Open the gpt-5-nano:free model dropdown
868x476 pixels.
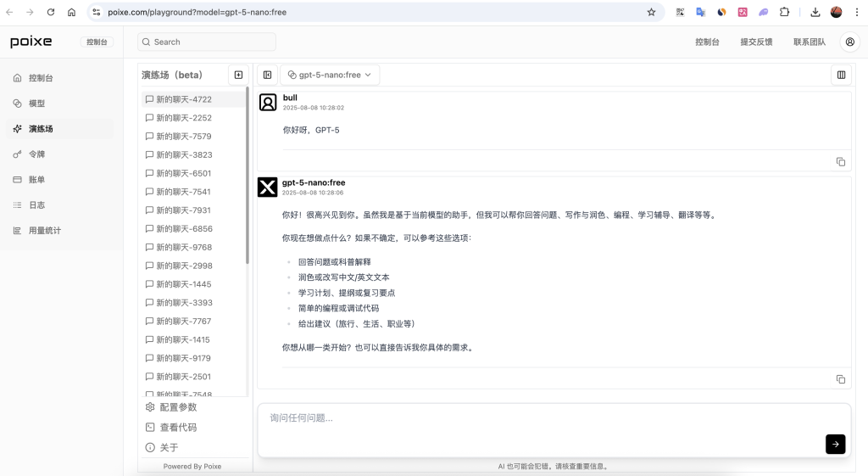(x=330, y=75)
